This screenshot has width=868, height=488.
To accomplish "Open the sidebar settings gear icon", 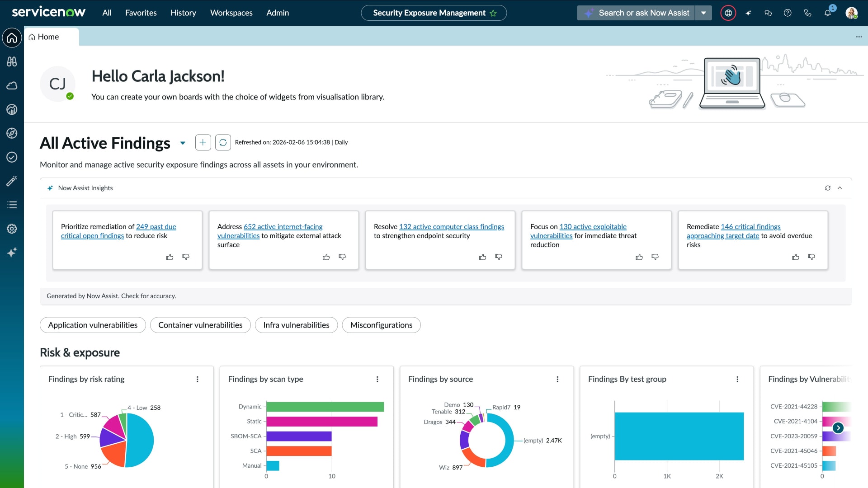I will pyautogui.click(x=12, y=229).
